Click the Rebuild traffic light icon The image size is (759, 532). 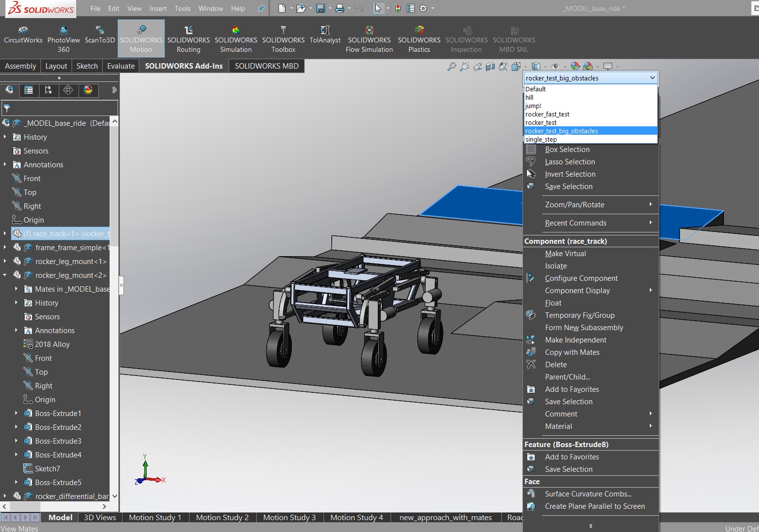398,8
